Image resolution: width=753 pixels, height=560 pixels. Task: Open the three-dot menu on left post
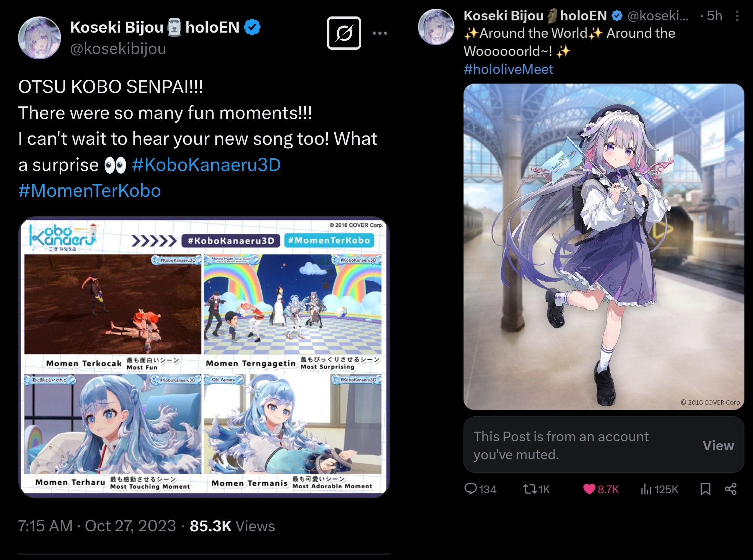coord(380,33)
